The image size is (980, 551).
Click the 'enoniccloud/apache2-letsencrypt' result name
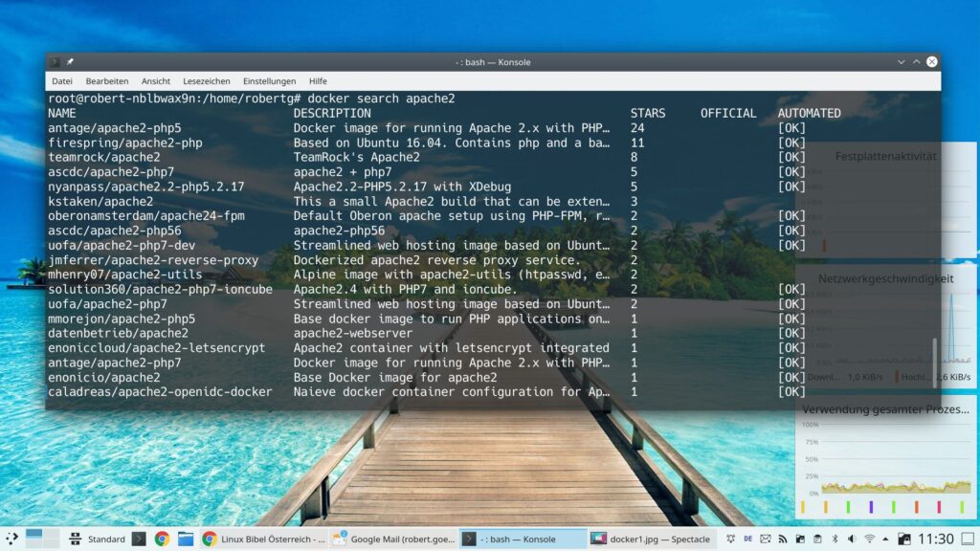coord(156,348)
